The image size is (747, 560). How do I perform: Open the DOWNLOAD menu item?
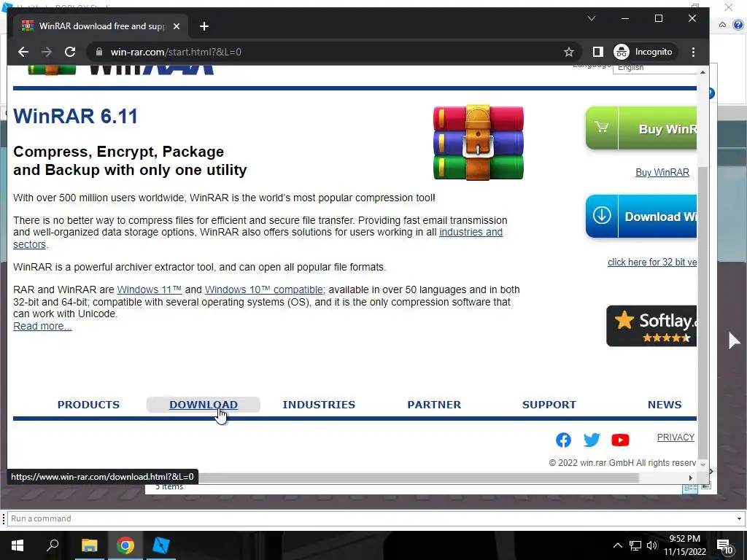point(204,405)
